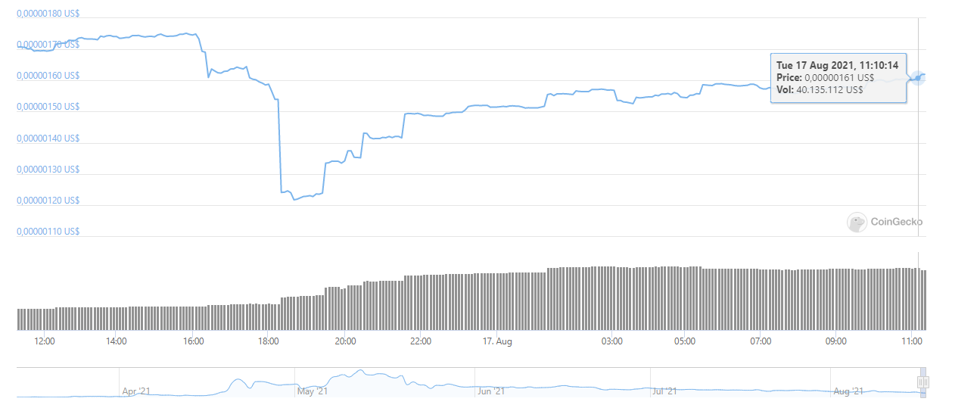Screen dimensions: 980x411
Task: Click the '07:00' x-axis time label
Action: point(761,341)
